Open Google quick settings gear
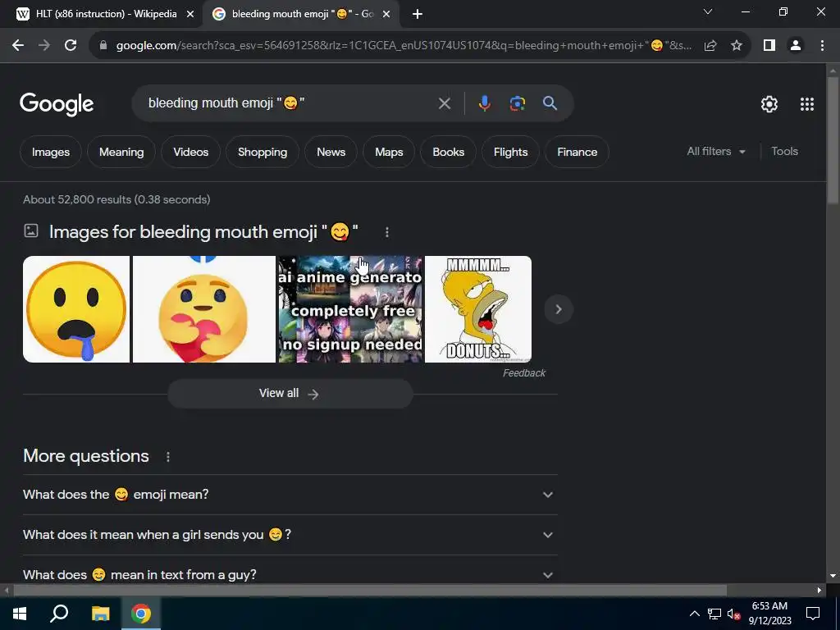The image size is (840, 630). click(x=769, y=104)
